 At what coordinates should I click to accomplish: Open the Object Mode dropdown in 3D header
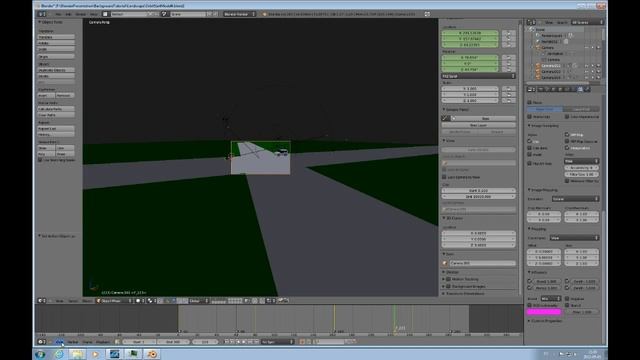114,300
